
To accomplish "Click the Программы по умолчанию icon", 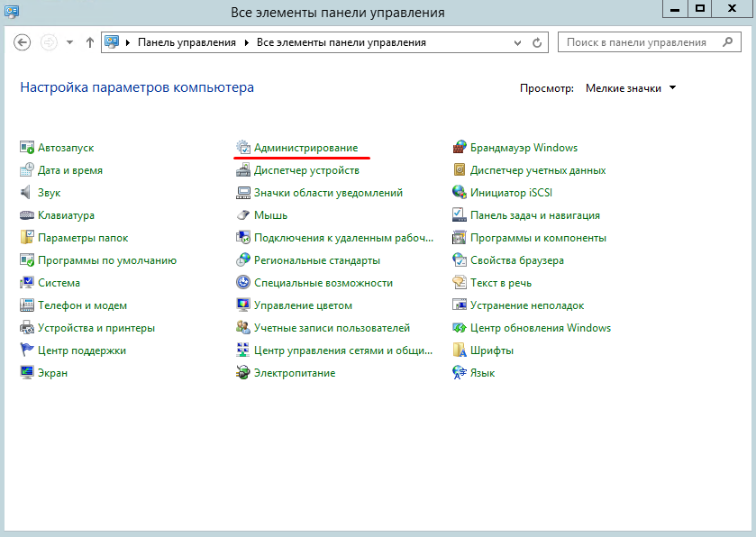I will [x=26, y=259].
